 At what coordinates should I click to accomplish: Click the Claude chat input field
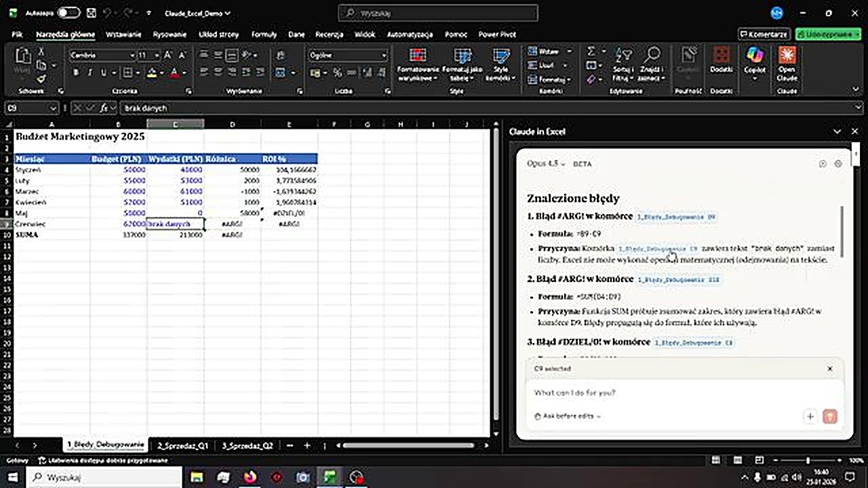pos(678,393)
